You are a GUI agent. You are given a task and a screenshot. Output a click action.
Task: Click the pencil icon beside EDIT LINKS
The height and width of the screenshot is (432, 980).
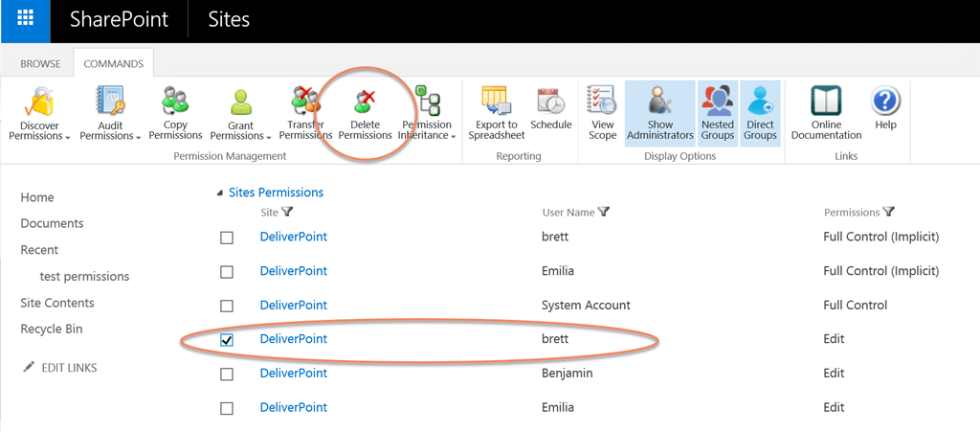28,368
